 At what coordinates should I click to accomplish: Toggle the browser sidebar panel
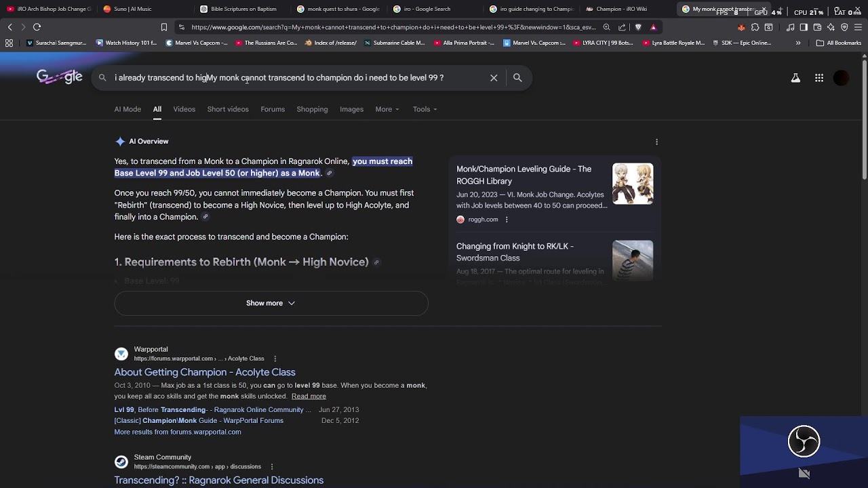point(804,27)
